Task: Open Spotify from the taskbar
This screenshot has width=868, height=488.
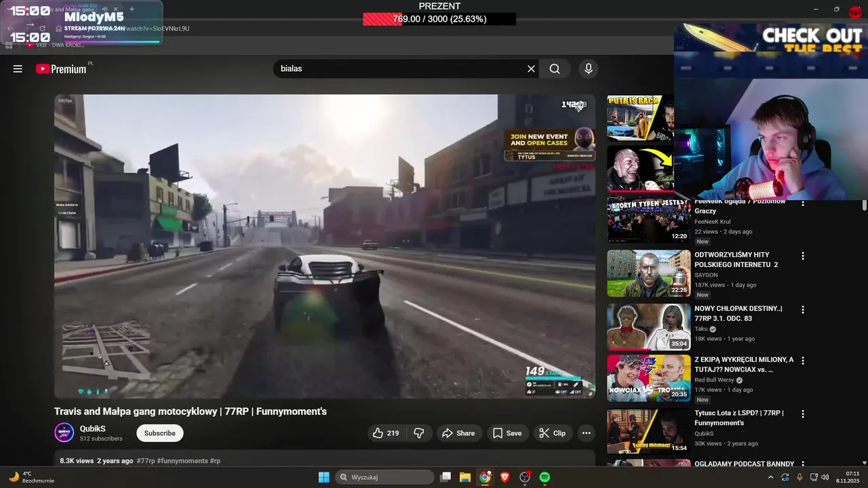Action: pos(545,477)
